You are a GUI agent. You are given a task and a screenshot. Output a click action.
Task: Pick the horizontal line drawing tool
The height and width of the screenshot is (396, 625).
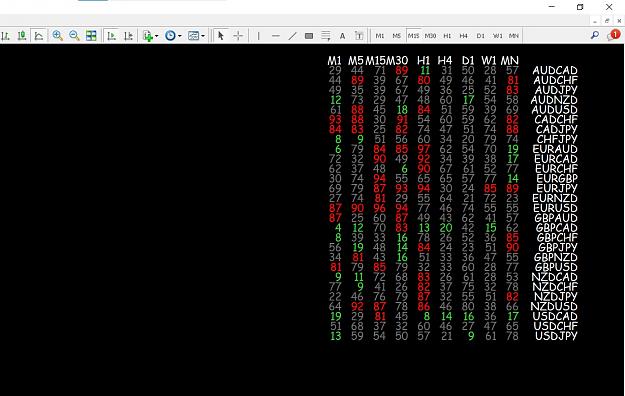(275, 36)
